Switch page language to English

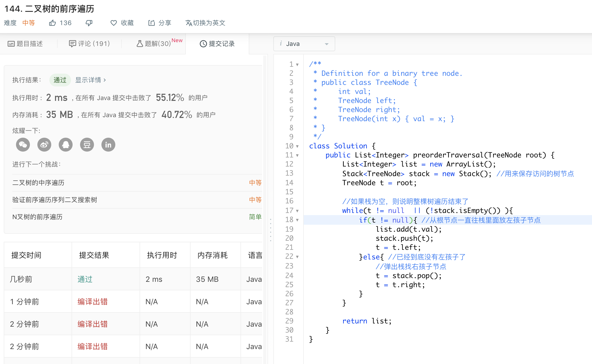coord(206,23)
